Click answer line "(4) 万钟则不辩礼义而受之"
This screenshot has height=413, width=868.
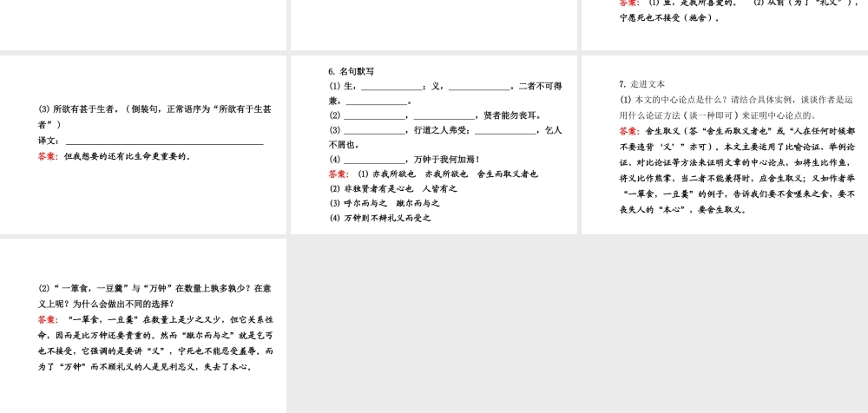click(x=379, y=218)
